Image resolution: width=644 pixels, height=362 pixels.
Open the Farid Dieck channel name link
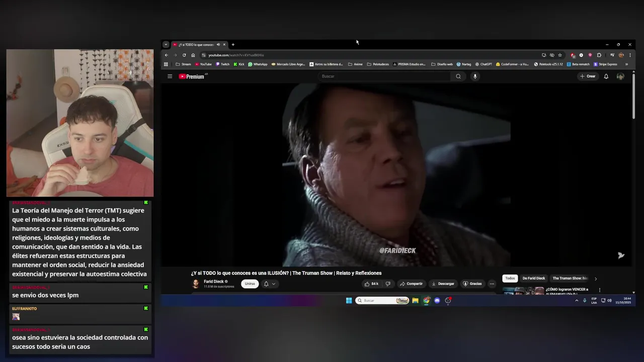point(214,282)
